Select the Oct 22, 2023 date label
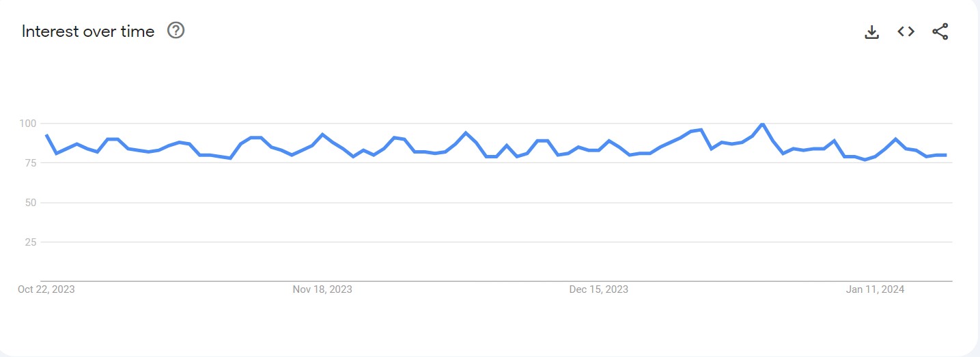980x357 pixels. point(46,289)
